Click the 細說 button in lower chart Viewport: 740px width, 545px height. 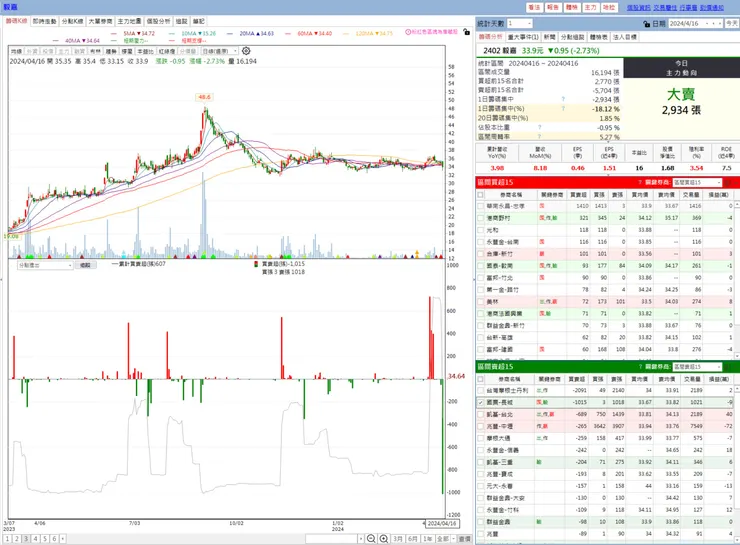coord(85,265)
